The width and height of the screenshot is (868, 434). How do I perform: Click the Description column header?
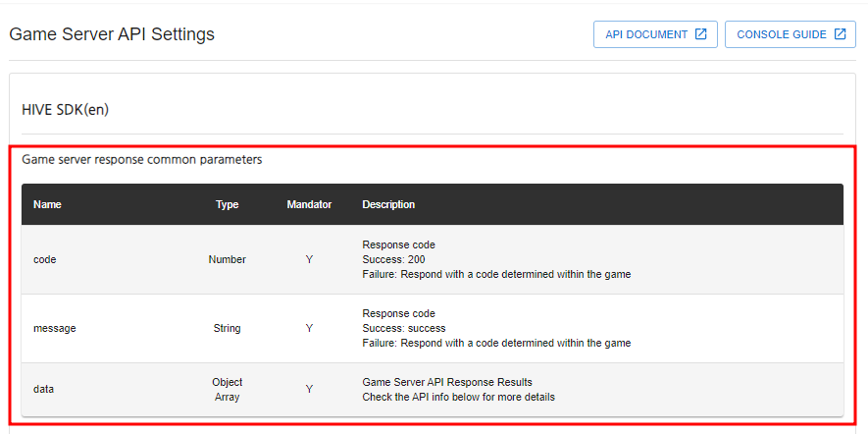(x=388, y=204)
